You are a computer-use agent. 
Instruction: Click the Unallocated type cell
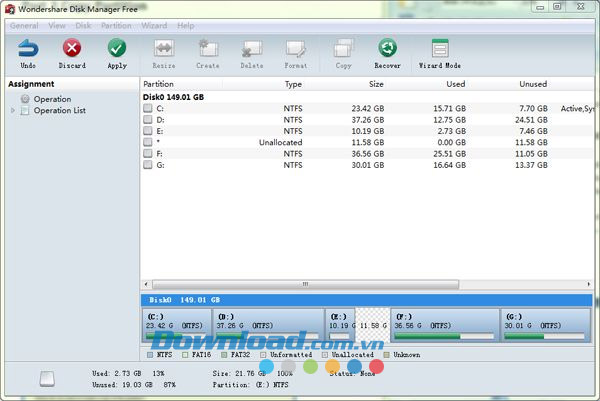[x=280, y=142]
